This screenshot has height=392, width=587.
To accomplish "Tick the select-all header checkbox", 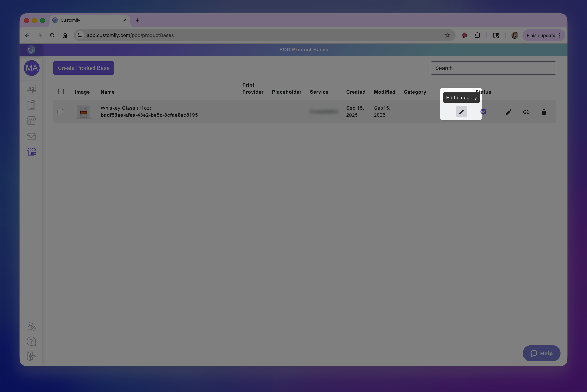I will 61,92.
